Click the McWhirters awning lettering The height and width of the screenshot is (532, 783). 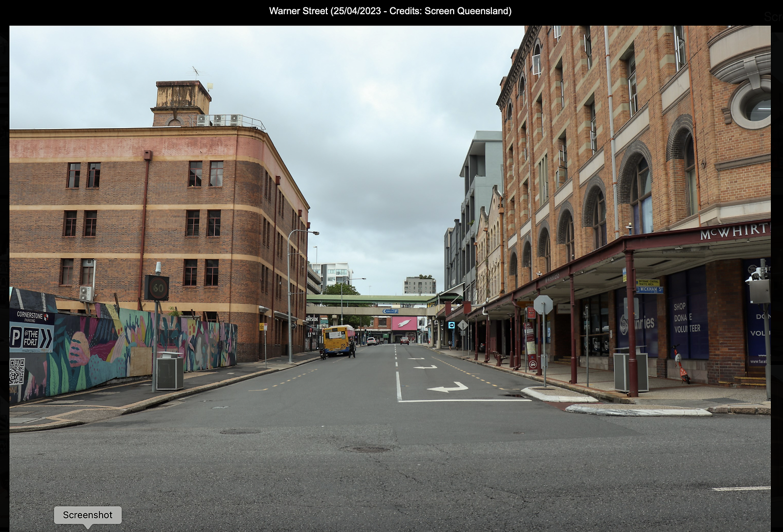coord(734,231)
